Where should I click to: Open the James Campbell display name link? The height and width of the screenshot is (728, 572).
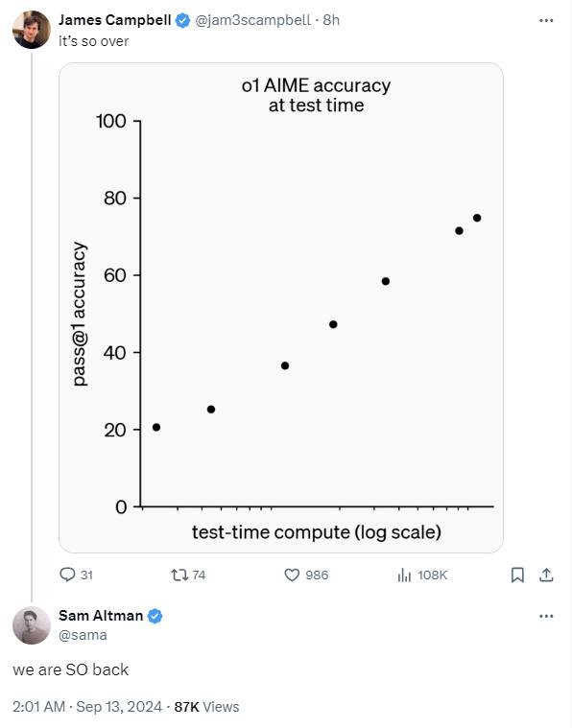point(115,20)
